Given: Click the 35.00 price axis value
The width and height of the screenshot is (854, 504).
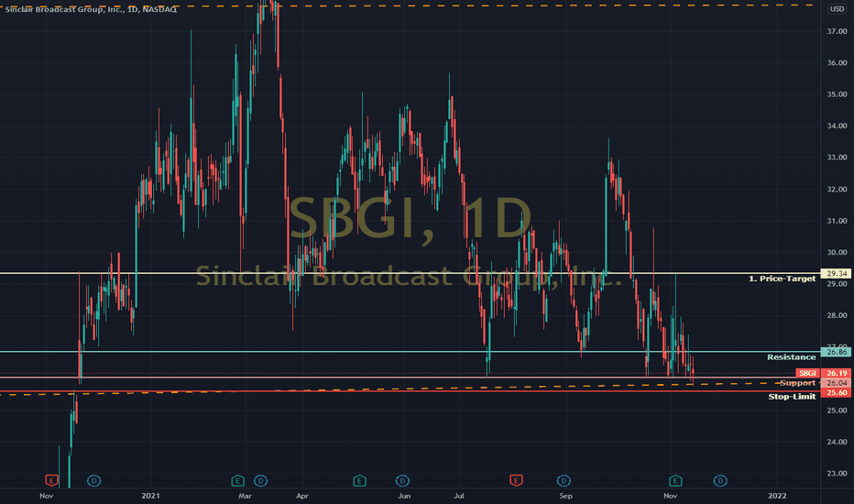Looking at the screenshot, I should [x=837, y=94].
